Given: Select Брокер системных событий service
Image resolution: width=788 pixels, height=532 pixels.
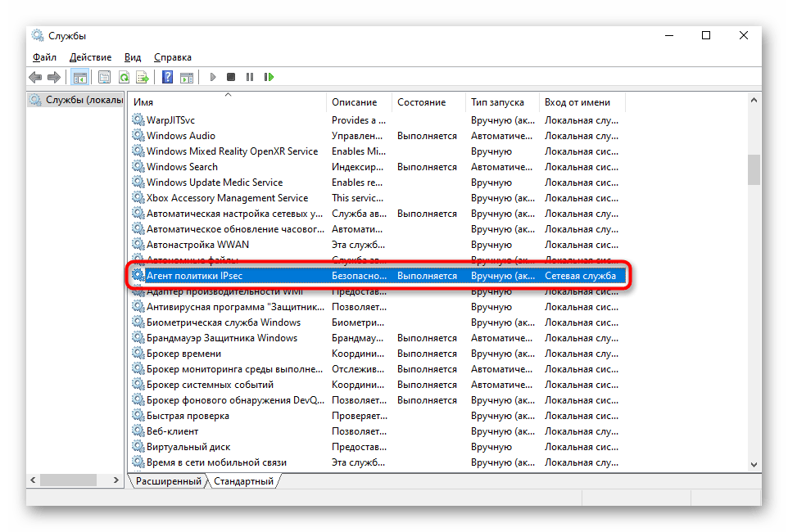Looking at the screenshot, I should tap(377, 385).
